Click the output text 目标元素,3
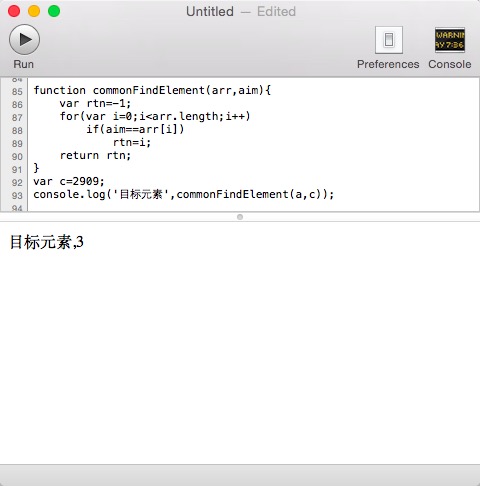The image size is (480, 486). (47, 242)
